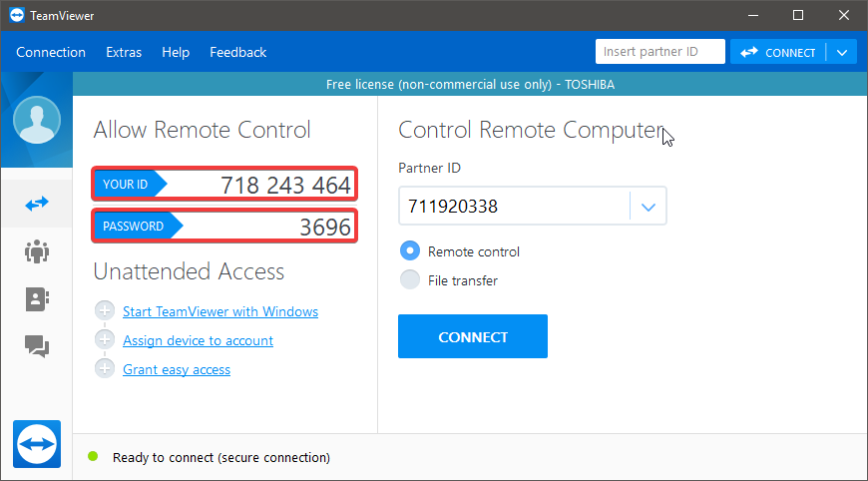Open the Feedback menu

(x=238, y=52)
